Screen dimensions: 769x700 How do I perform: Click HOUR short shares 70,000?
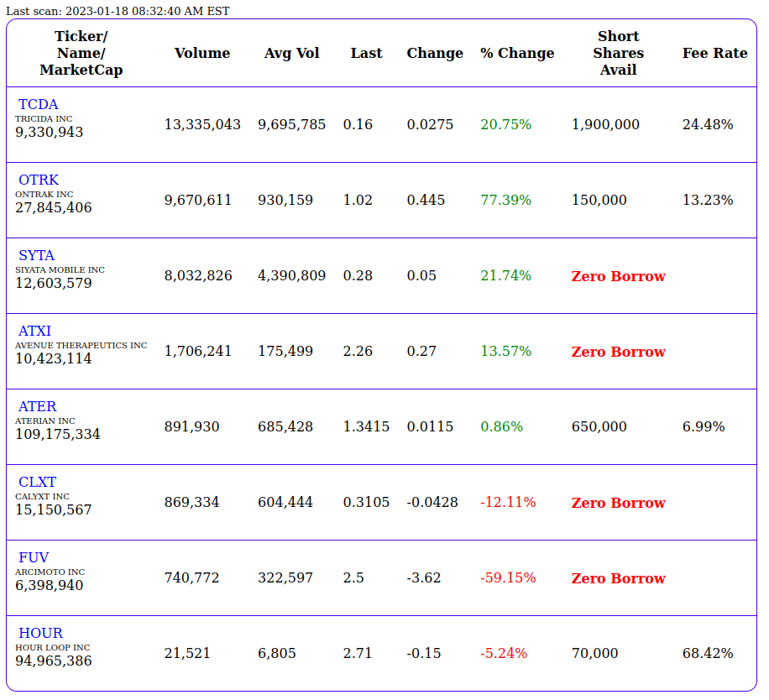(595, 653)
